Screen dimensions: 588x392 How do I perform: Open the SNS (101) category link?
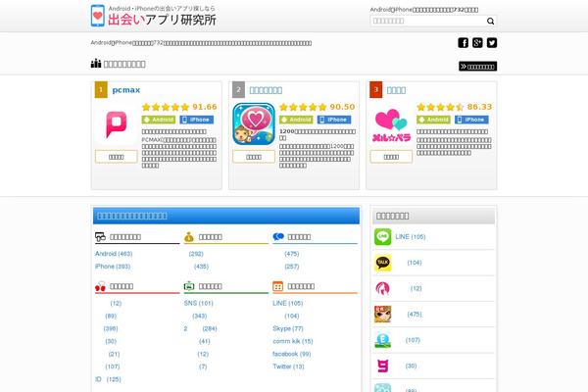click(x=198, y=303)
